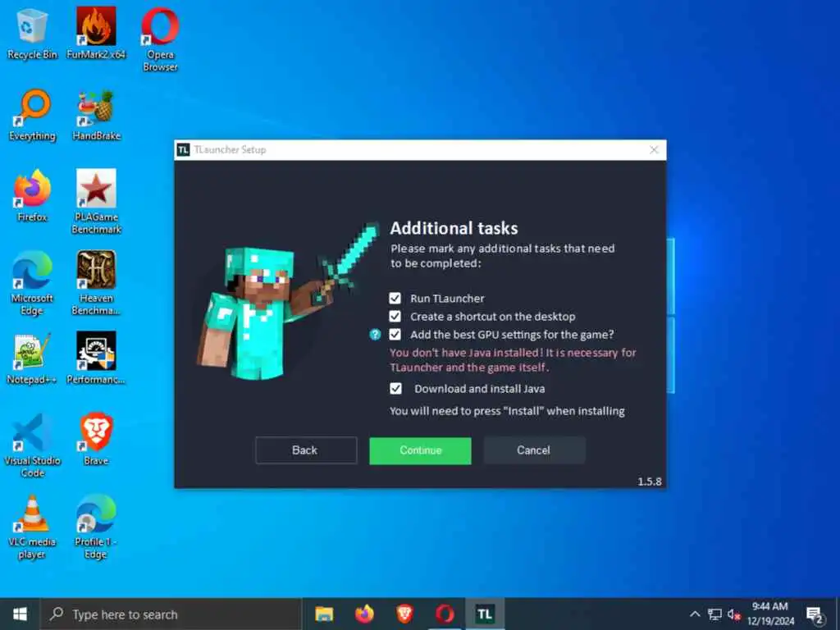Viewport: 840px width, 630px height.
Task: Click the Profile 1 - Edge shortcut
Action: click(x=96, y=527)
